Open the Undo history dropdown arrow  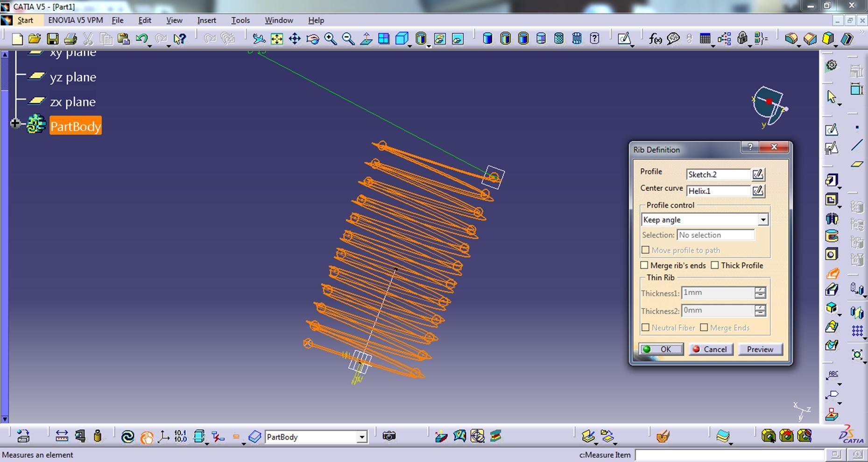pos(149,46)
